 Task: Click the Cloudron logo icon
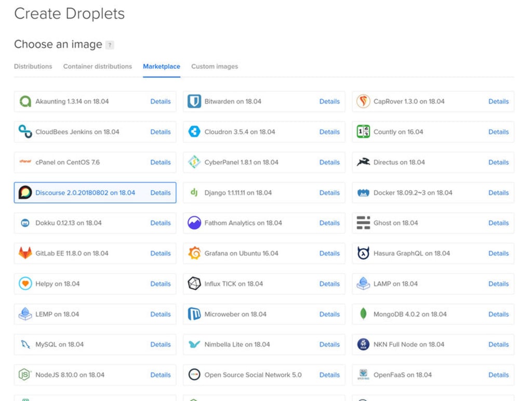(x=194, y=132)
